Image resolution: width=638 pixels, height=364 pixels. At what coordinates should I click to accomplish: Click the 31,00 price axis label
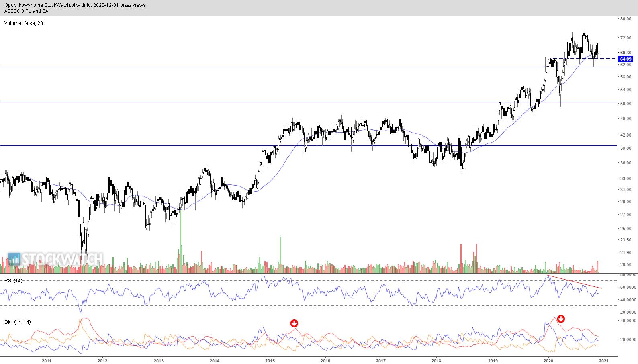[626, 190]
